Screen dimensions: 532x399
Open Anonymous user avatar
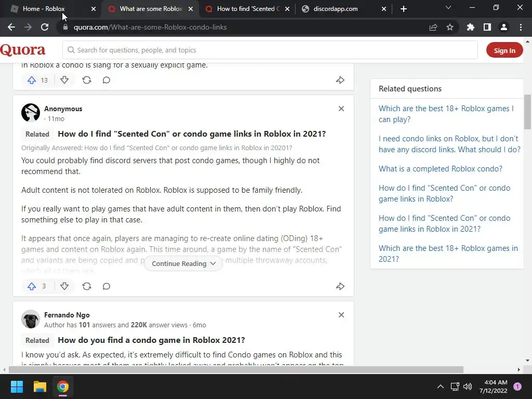pyautogui.click(x=31, y=113)
